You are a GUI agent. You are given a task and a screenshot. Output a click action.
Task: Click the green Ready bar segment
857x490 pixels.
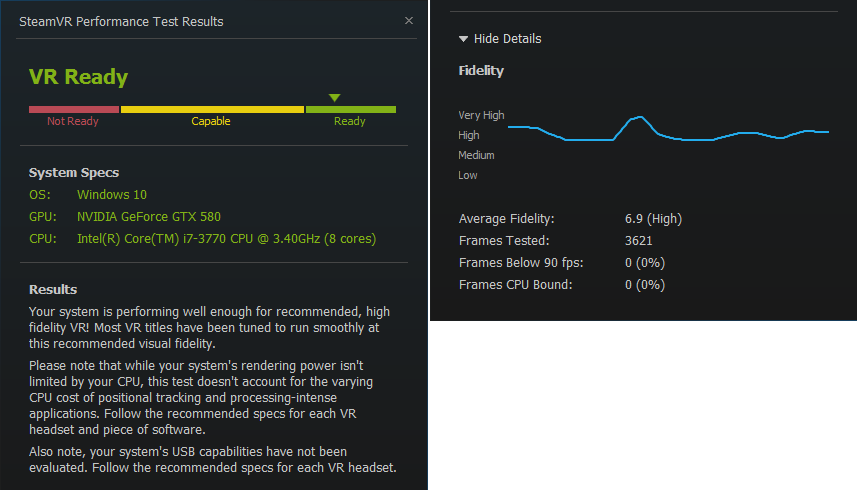350,109
